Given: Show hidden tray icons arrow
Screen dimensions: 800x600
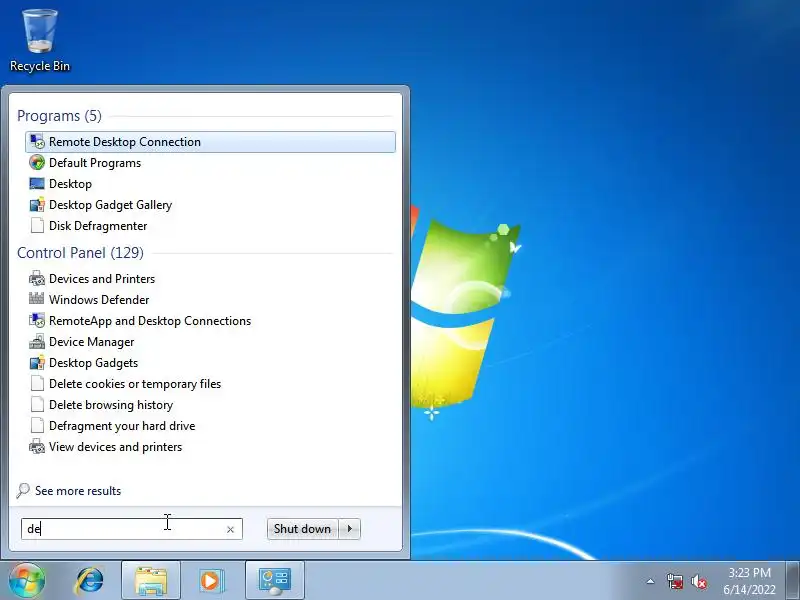Looking at the screenshot, I should tap(651, 581).
